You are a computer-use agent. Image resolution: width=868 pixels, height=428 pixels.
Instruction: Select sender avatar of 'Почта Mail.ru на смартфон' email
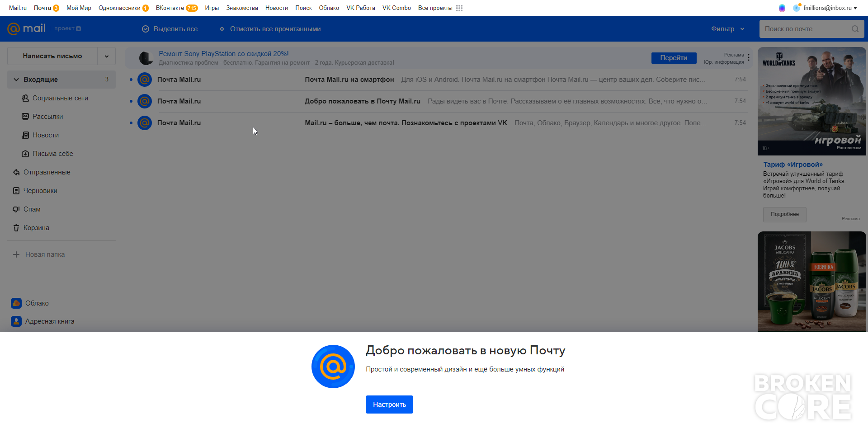145,80
